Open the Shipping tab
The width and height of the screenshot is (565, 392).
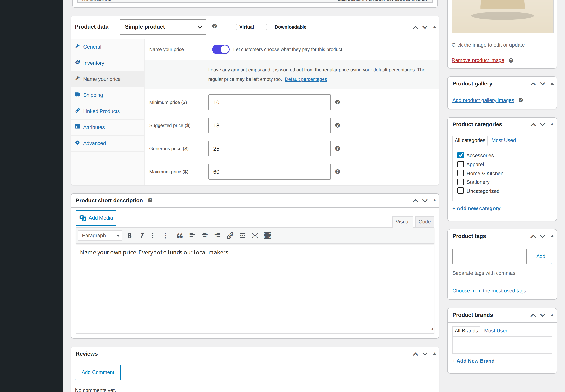pyautogui.click(x=108, y=95)
